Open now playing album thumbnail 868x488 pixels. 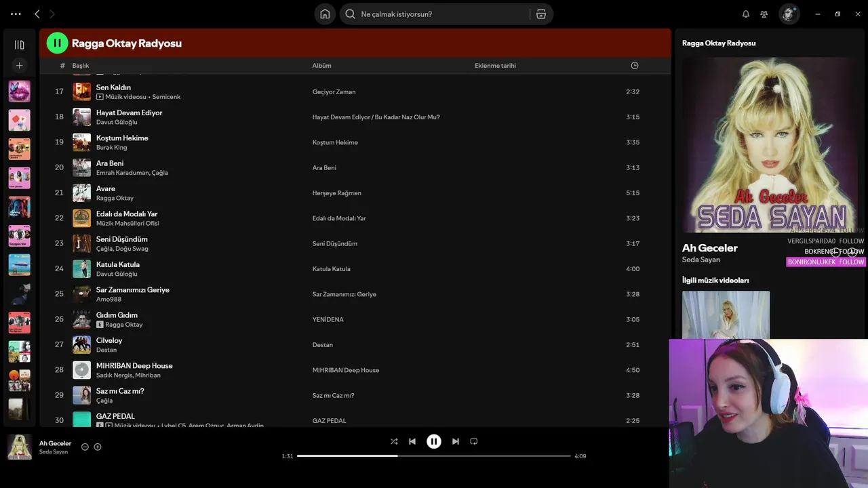pyautogui.click(x=19, y=447)
